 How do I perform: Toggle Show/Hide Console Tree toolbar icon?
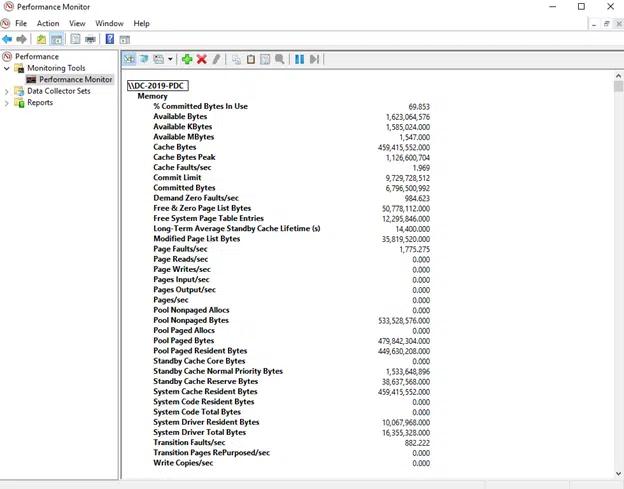coord(57,39)
